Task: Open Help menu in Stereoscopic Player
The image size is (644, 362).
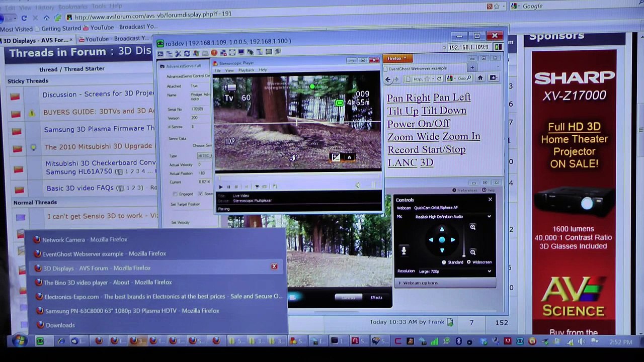Action: (263, 70)
